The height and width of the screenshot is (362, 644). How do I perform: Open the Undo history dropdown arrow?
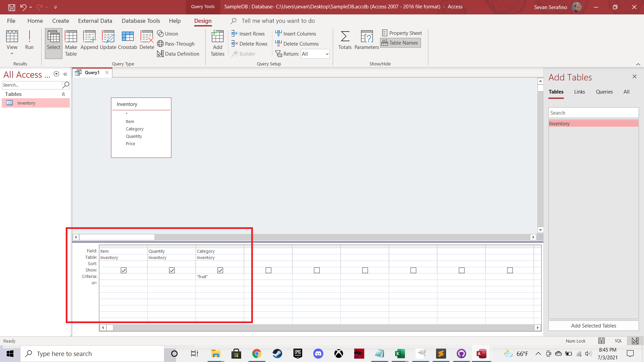coord(31,7)
